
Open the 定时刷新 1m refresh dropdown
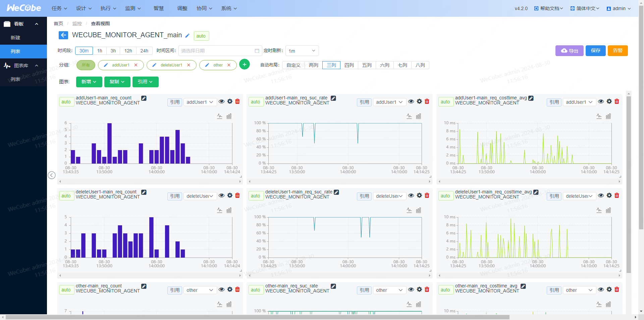[302, 51]
